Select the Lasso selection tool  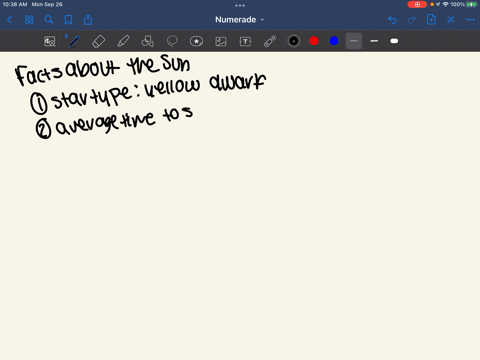point(172,41)
